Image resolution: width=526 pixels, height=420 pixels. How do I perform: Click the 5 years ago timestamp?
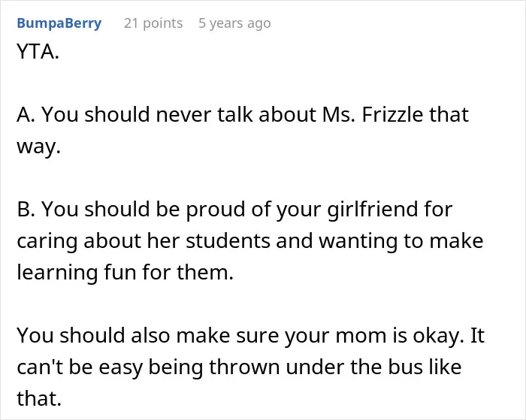coord(234,23)
